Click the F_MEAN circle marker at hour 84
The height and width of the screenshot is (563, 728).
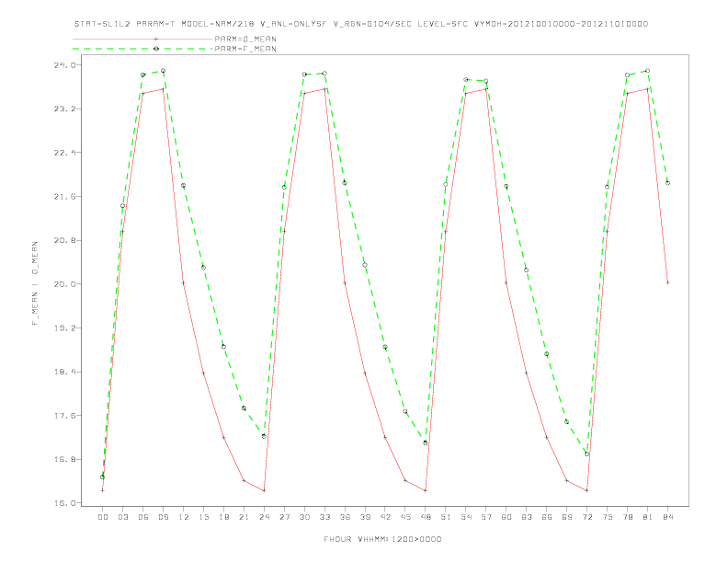pyautogui.click(x=667, y=183)
